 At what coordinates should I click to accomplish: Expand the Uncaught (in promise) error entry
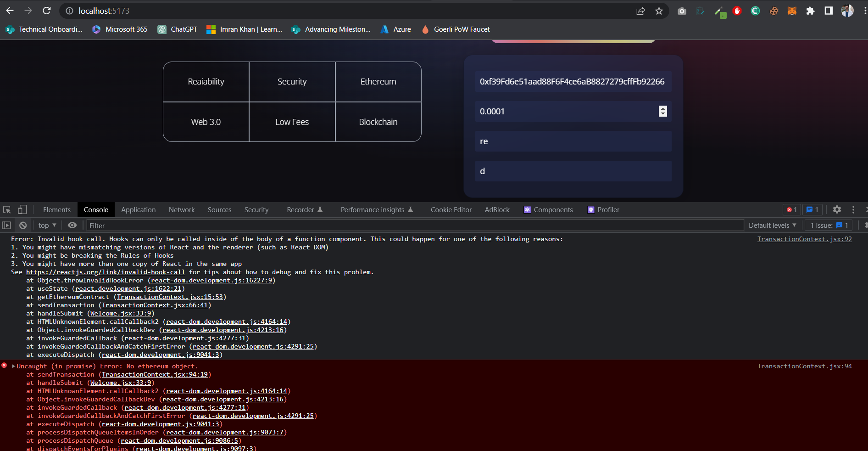tap(14, 366)
